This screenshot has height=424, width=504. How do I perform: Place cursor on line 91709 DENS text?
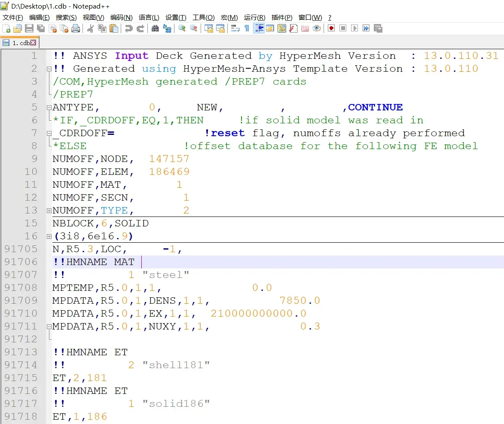tap(162, 301)
